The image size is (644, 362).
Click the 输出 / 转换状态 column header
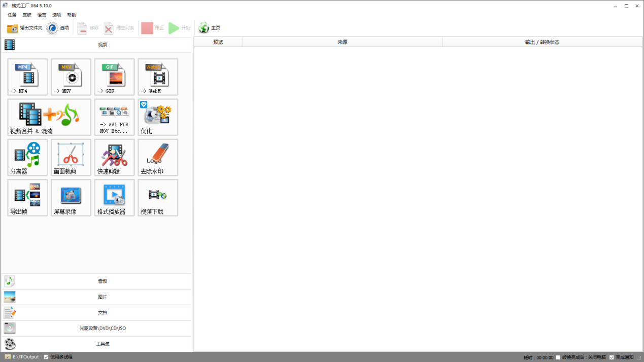coord(543,42)
